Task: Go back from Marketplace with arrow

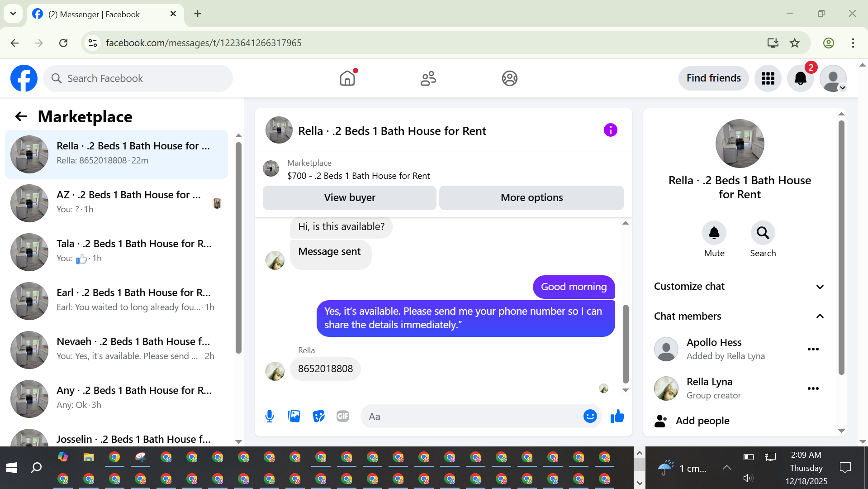Action: pos(21,117)
